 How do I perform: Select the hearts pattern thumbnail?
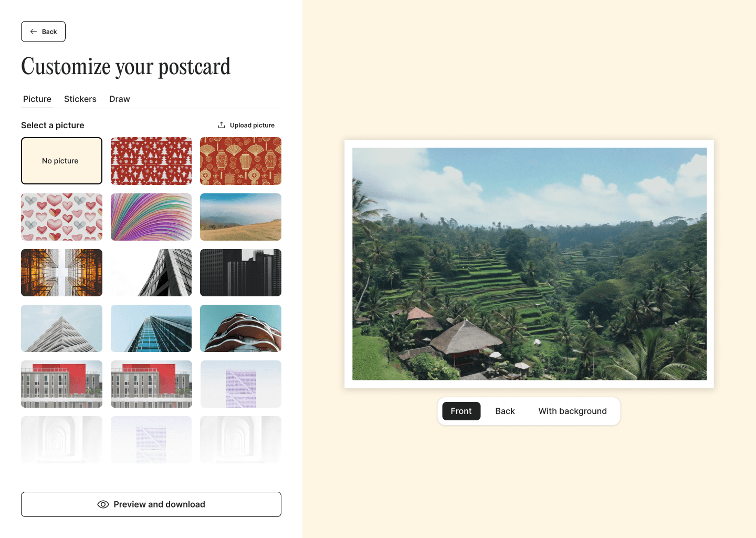[61, 217]
